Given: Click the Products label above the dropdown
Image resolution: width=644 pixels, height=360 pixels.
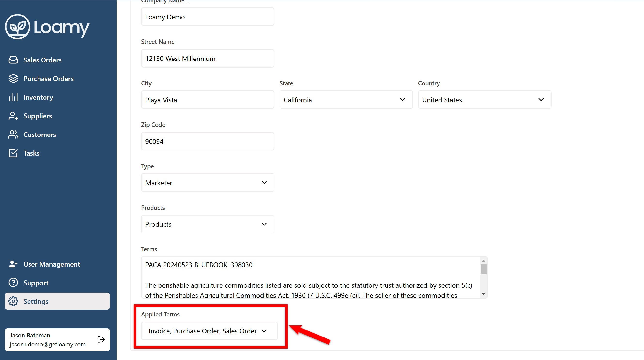Looking at the screenshot, I should [x=153, y=208].
